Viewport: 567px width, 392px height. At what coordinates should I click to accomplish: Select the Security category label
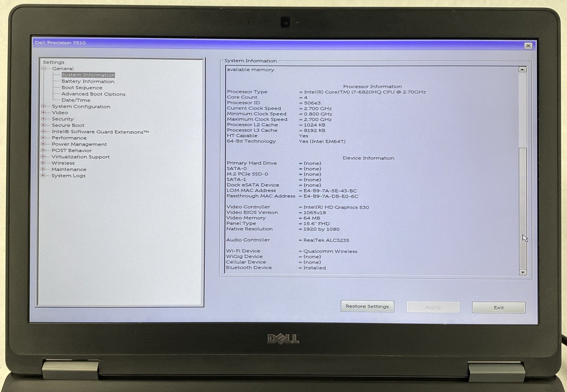pyautogui.click(x=62, y=119)
